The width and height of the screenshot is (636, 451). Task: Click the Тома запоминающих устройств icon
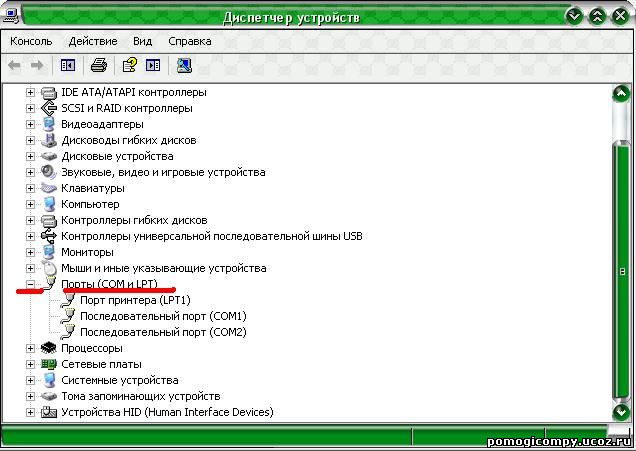click(x=49, y=396)
